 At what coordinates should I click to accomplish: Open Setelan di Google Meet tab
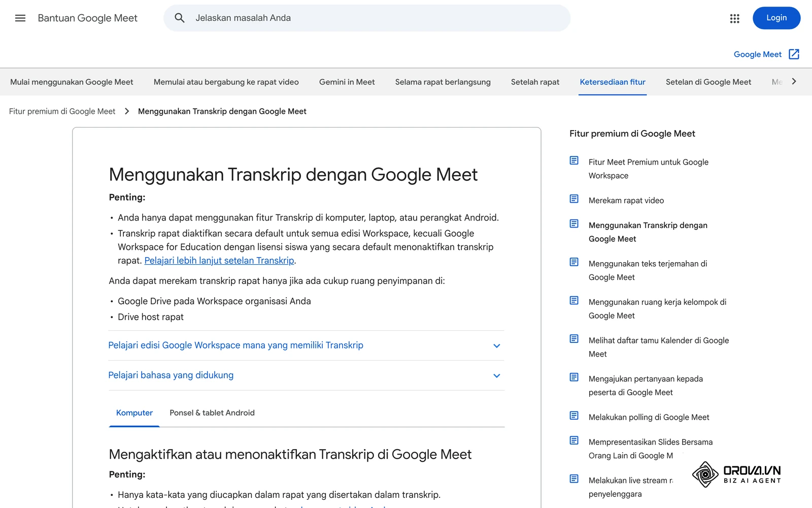point(708,82)
